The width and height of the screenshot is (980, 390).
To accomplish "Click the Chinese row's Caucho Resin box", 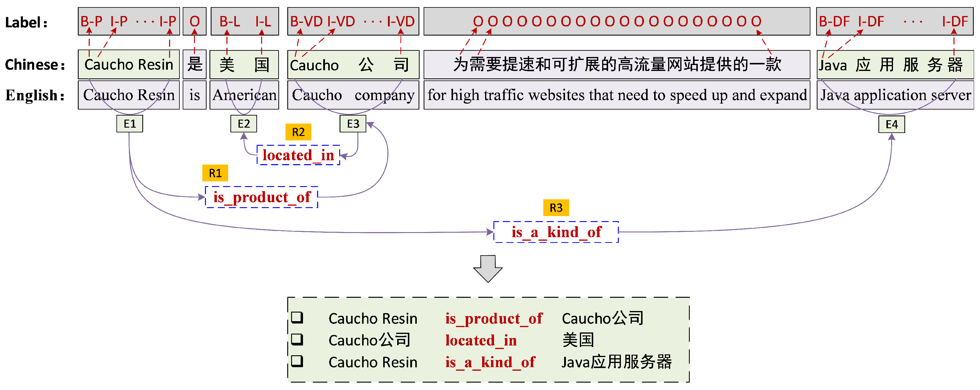I will pyautogui.click(x=129, y=64).
